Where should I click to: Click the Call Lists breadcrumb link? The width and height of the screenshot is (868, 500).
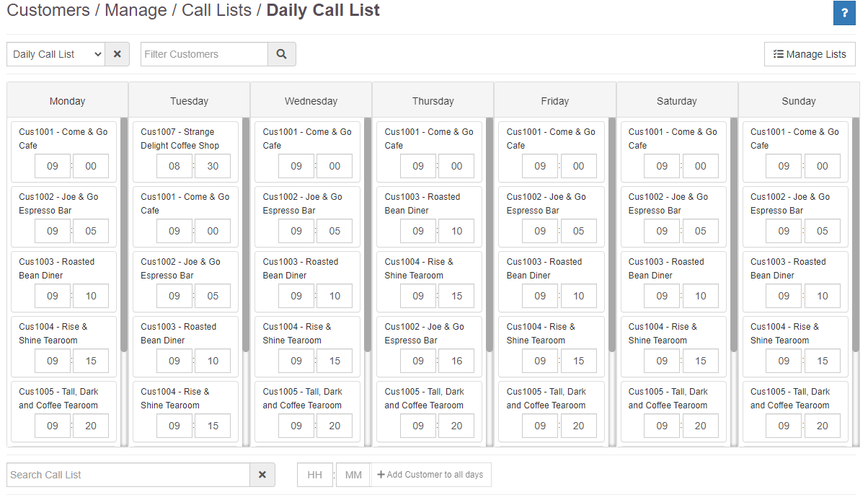coord(216,11)
